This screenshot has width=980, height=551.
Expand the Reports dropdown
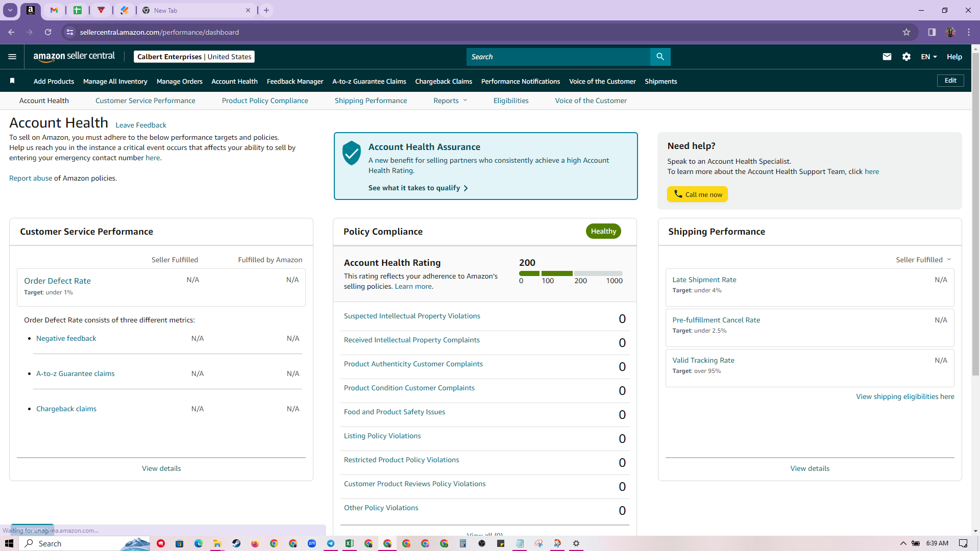point(450,101)
